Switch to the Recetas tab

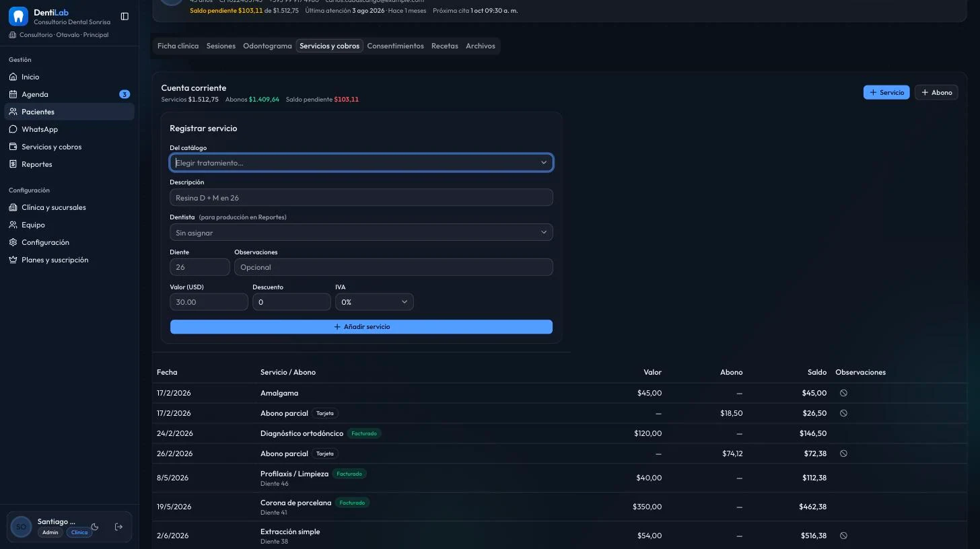[444, 46]
